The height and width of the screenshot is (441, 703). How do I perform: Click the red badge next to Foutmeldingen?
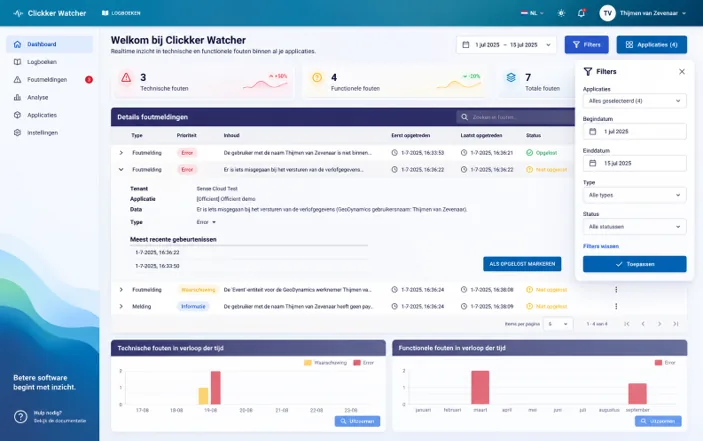tap(89, 80)
